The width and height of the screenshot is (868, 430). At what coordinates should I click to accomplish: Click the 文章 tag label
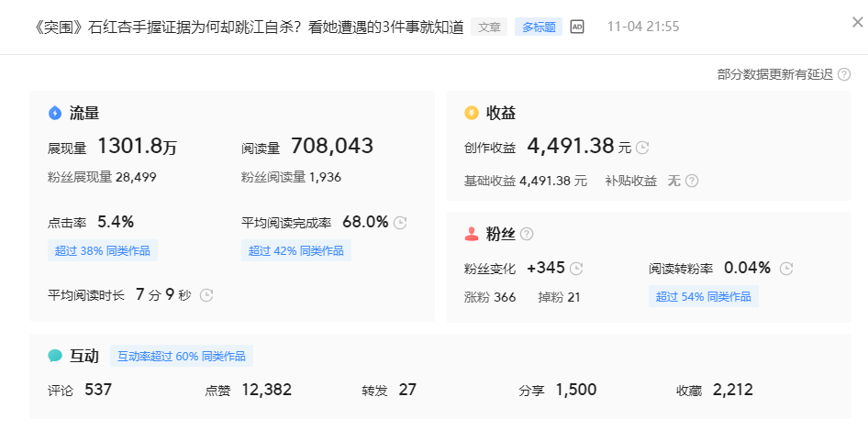[489, 27]
